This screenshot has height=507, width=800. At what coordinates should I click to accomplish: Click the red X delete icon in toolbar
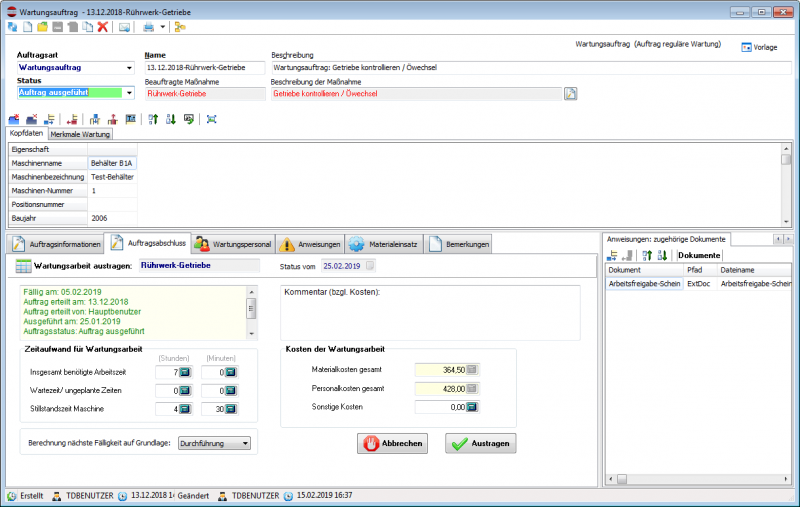click(102, 27)
